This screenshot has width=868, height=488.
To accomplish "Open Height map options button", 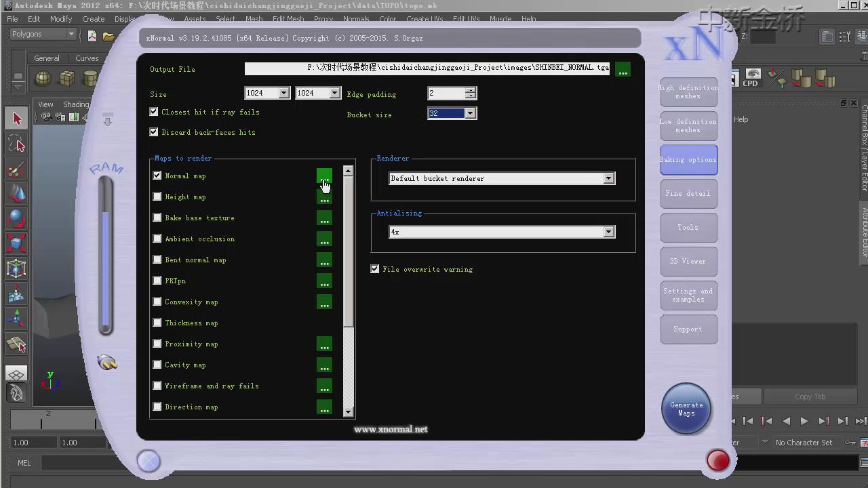I will pos(324,197).
